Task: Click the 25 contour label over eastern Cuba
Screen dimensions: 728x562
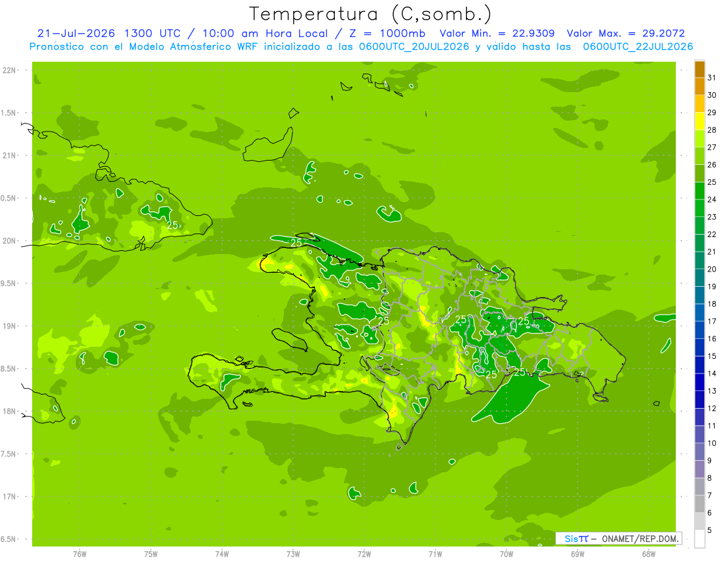Action: (x=172, y=225)
